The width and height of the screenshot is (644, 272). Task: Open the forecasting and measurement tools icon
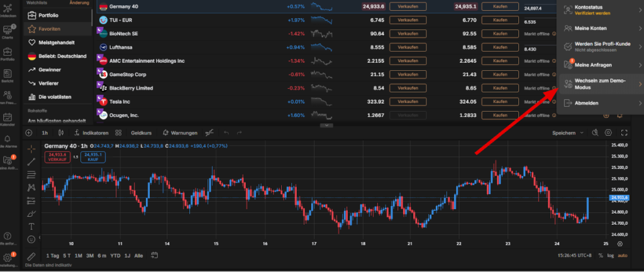[x=31, y=200]
